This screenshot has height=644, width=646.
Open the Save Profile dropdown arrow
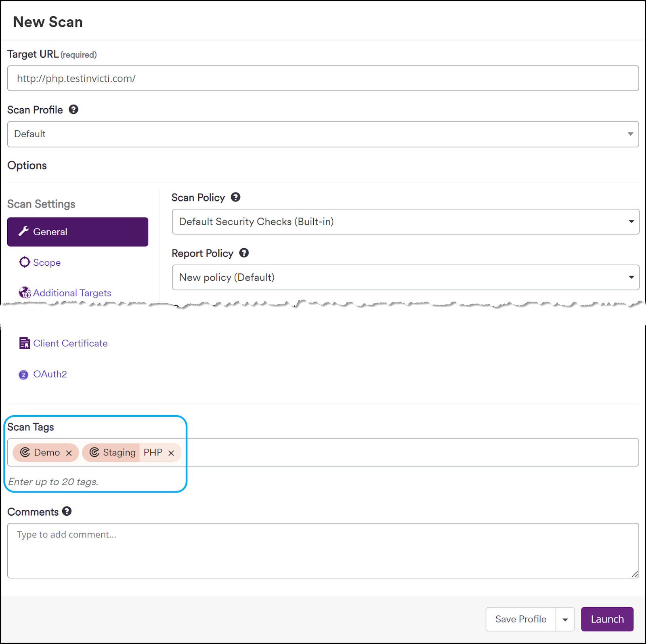(565, 619)
